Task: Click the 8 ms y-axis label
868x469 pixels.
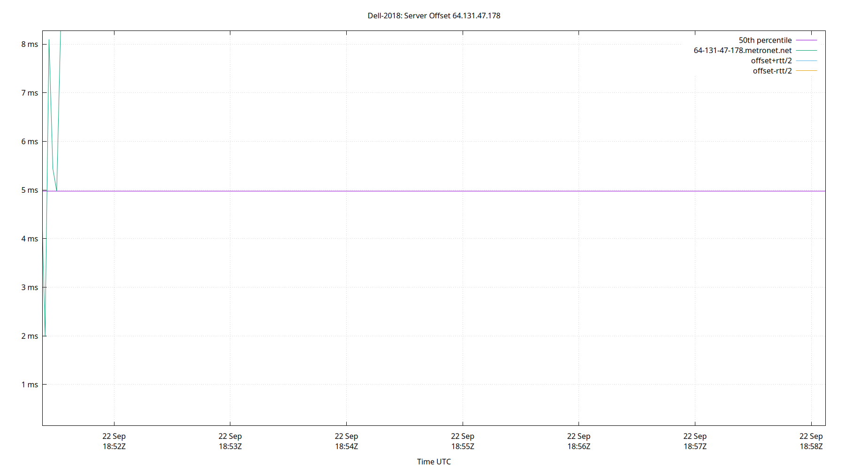Action: coord(30,45)
